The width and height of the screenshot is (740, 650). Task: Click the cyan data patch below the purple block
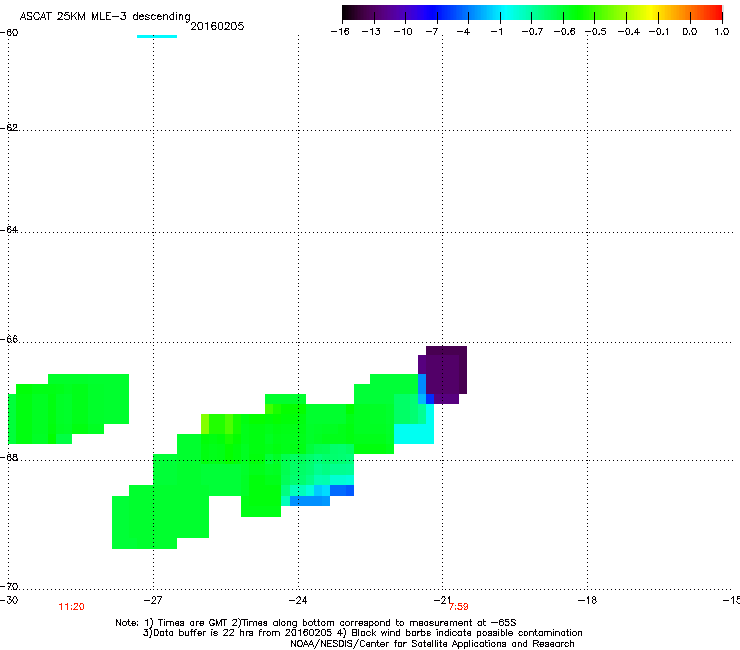click(414, 434)
